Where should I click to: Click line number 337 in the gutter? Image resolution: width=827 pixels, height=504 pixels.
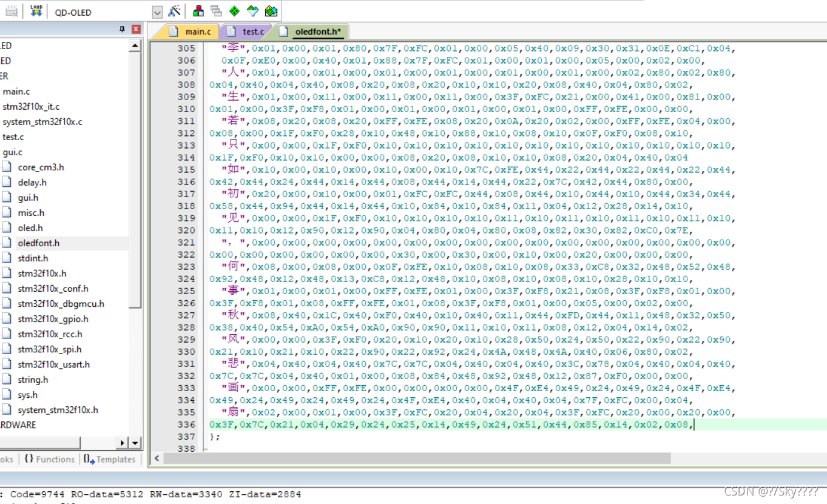click(186, 436)
